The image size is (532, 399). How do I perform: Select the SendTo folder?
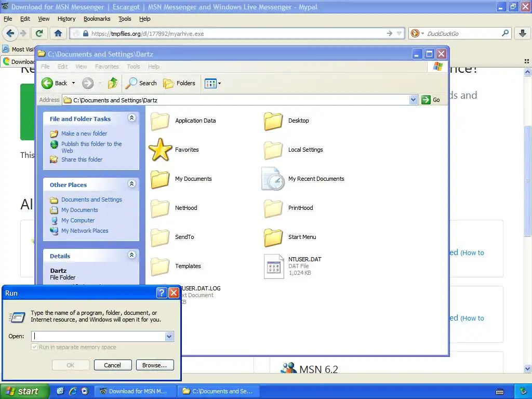172,237
